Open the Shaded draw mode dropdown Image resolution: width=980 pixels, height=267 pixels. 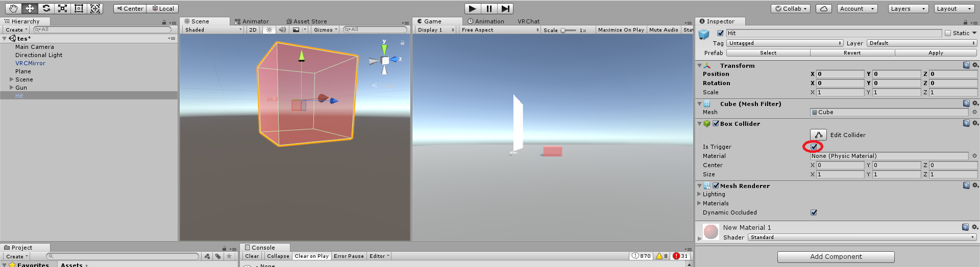[x=213, y=30]
